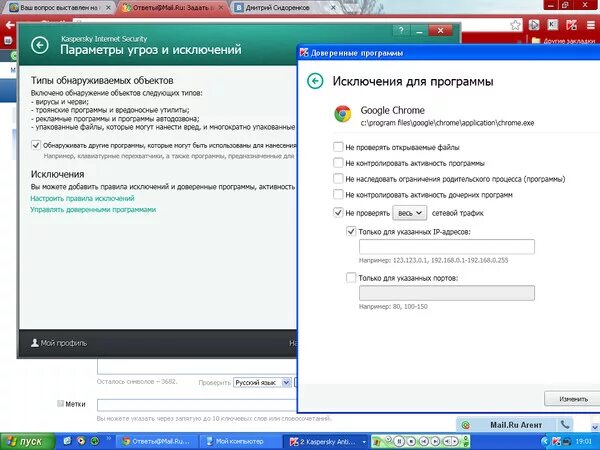Click the Chrome browser back arrow
This screenshot has height=450, width=600.
pos(10,26)
